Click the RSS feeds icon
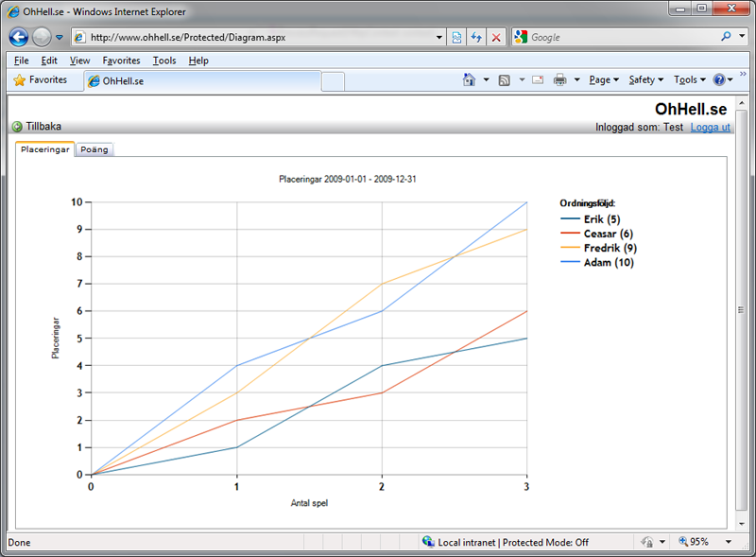756x557 pixels. pyautogui.click(x=505, y=80)
